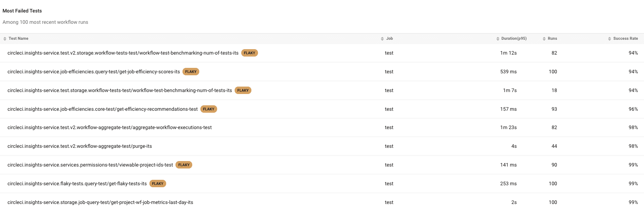Open the aggregate-workflow-executions-test test row
644x211 pixels.
click(x=322, y=128)
